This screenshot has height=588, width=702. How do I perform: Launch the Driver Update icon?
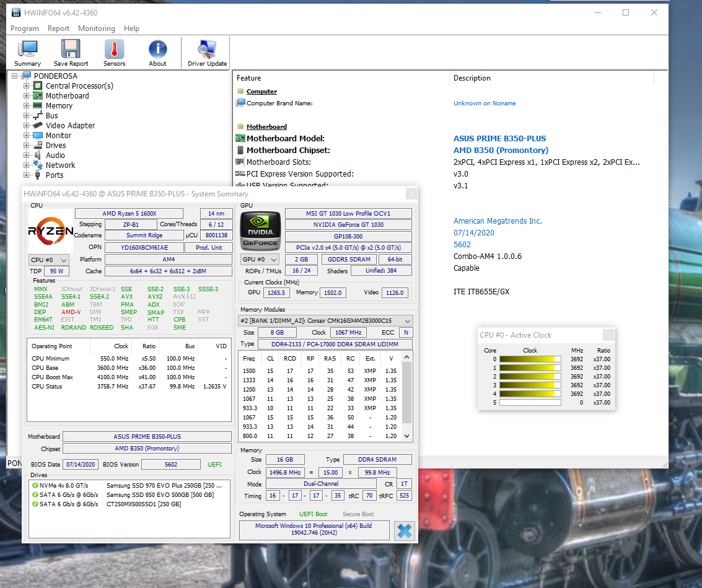[x=207, y=49]
